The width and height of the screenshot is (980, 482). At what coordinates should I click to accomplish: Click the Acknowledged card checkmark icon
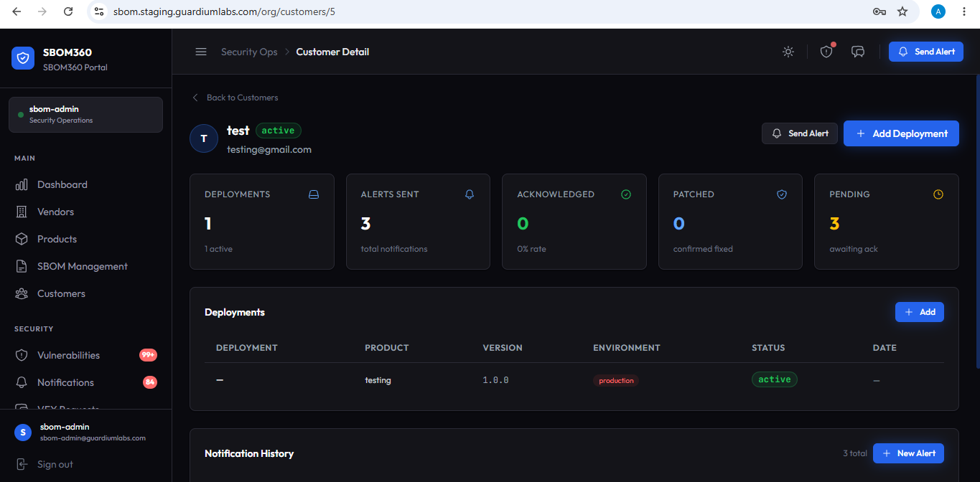tap(626, 194)
